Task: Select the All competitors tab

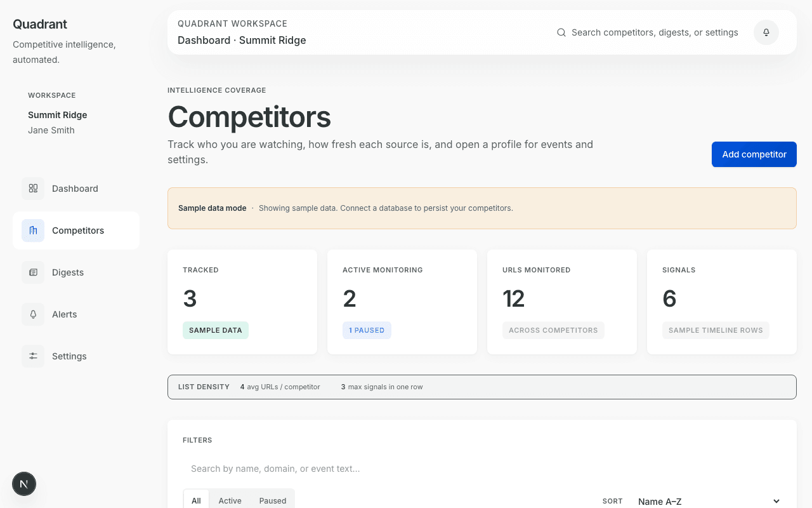Action: tap(196, 500)
